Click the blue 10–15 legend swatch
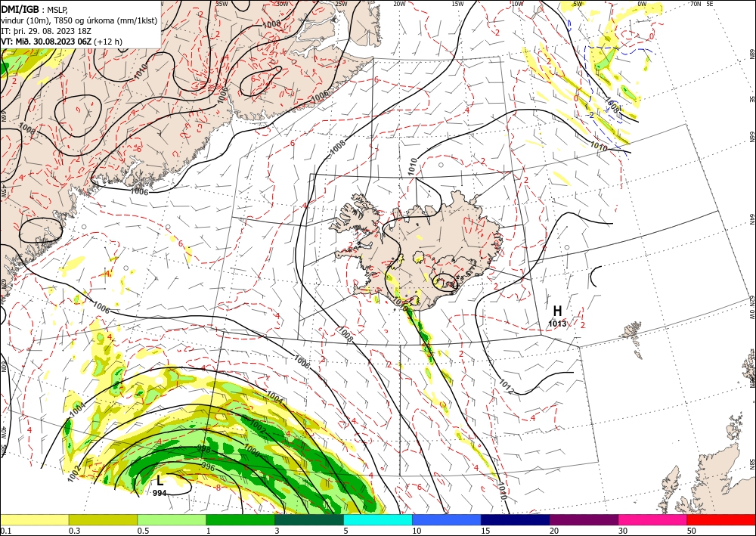The height and width of the screenshot is (536, 756). coord(447,519)
